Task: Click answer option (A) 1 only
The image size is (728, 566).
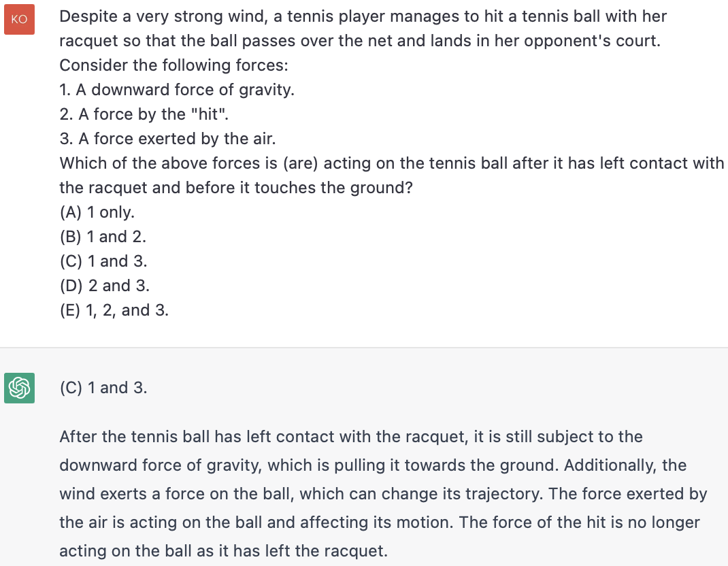Action: pyautogui.click(x=97, y=212)
